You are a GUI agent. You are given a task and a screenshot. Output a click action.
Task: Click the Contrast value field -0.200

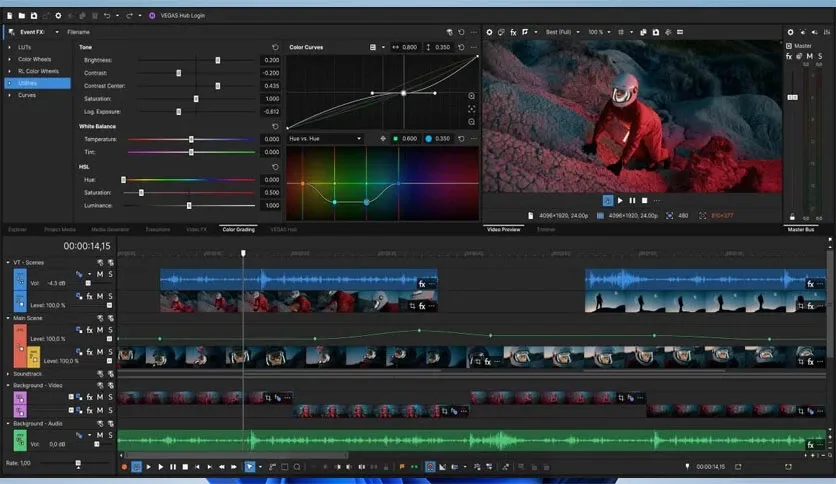pyautogui.click(x=270, y=73)
